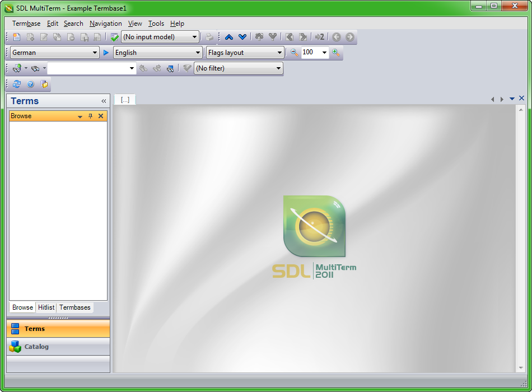This screenshot has width=532, height=392.
Task: Toggle the Browse panel auto-hide pin
Action: tap(90, 116)
